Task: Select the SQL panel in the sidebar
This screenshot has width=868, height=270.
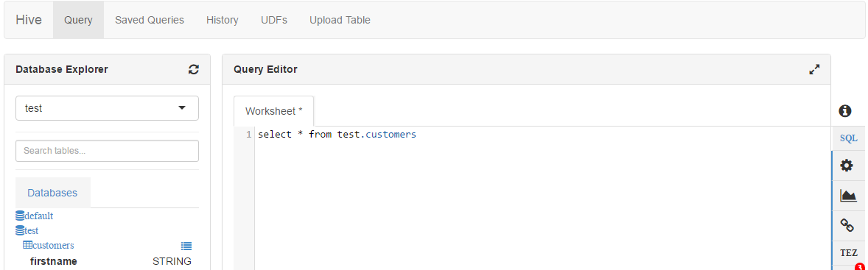Action: [x=849, y=138]
